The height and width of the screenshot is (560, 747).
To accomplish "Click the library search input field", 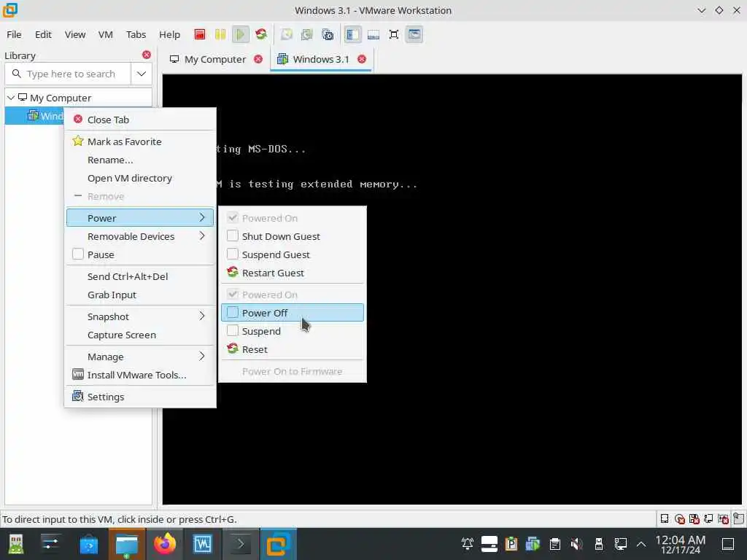I will (68, 74).
